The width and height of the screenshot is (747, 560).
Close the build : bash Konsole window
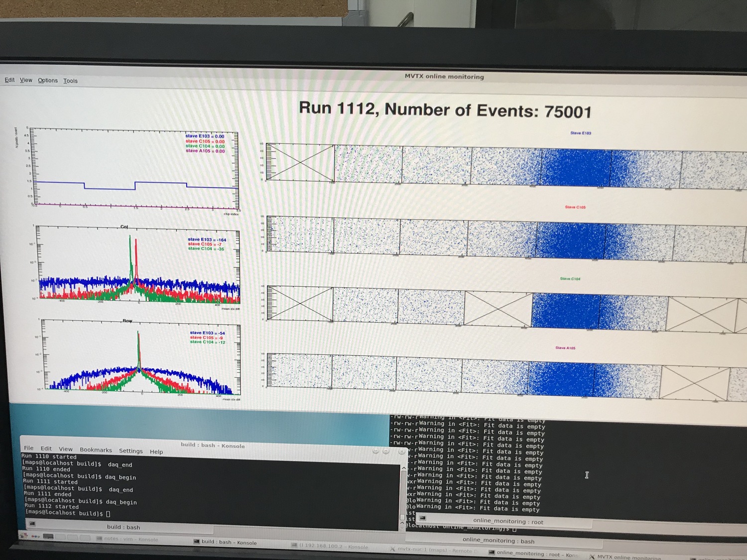tap(401, 452)
